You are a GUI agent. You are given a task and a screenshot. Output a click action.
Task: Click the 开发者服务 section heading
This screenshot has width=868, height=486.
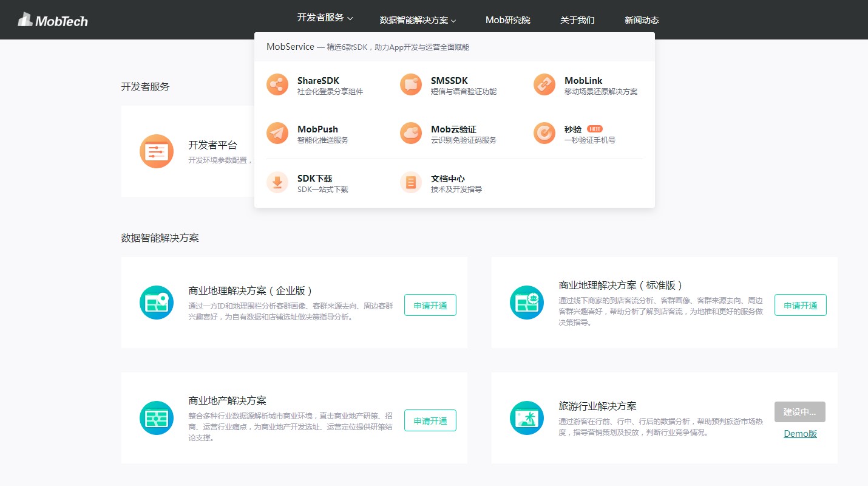(x=145, y=86)
